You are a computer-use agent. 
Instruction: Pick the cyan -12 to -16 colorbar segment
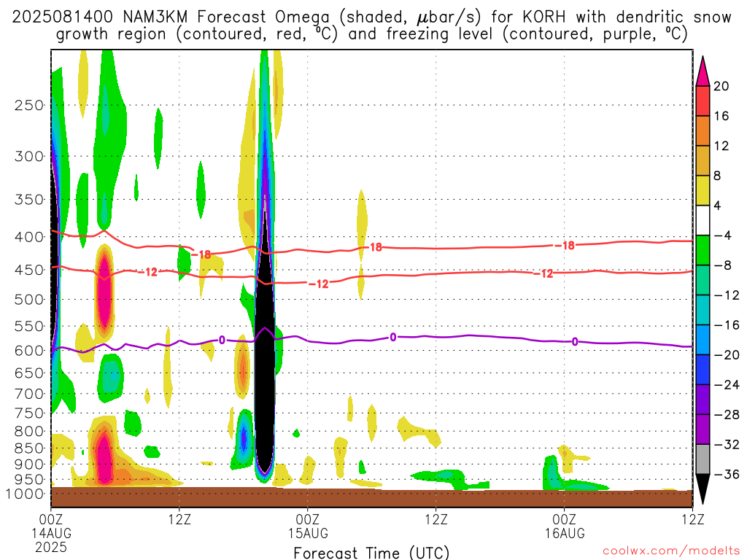[x=703, y=310]
